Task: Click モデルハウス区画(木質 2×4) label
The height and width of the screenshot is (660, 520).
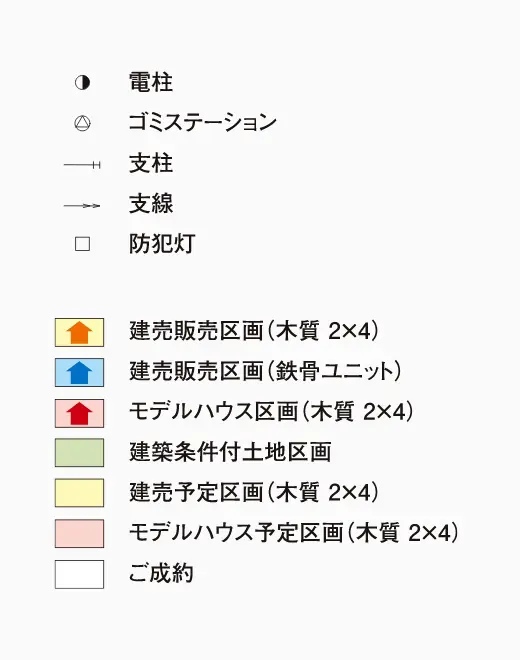Action: tap(271, 411)
